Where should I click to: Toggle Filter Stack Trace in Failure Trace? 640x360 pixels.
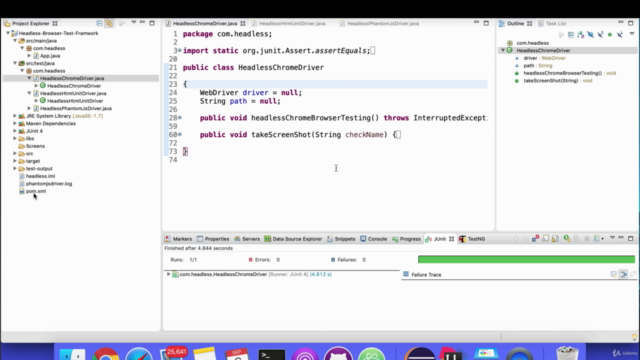click(x=623, y=274)
